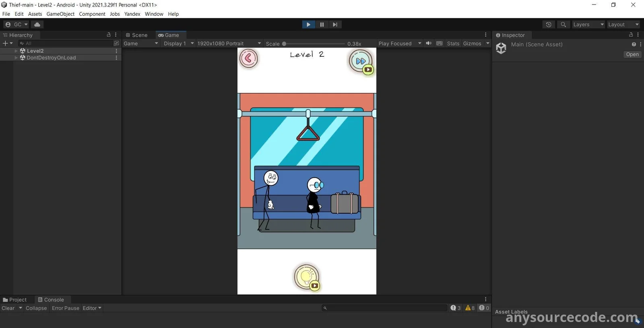Click the skip level fast-forward button
Viewport: 644px width, 328px height.
pos(360,61)
